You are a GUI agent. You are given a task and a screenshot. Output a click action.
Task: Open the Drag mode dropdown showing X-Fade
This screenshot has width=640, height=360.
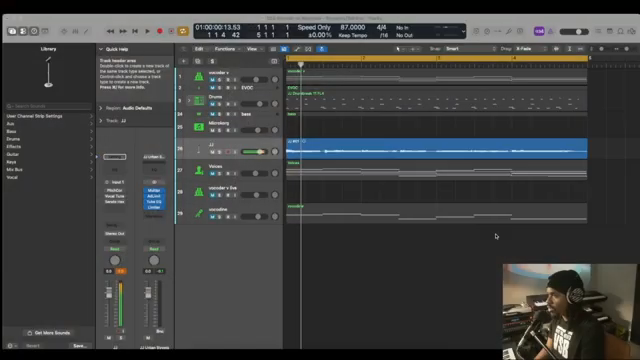531,49
